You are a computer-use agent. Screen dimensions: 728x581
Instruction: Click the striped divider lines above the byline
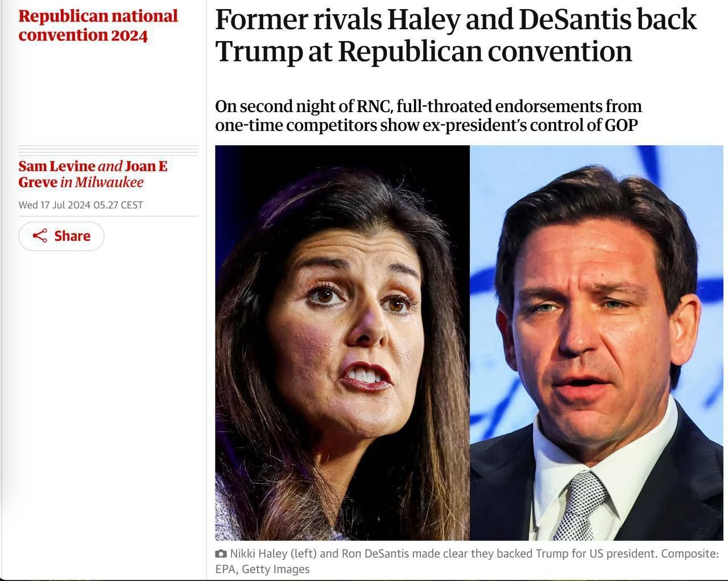click(x=108, y=150)
